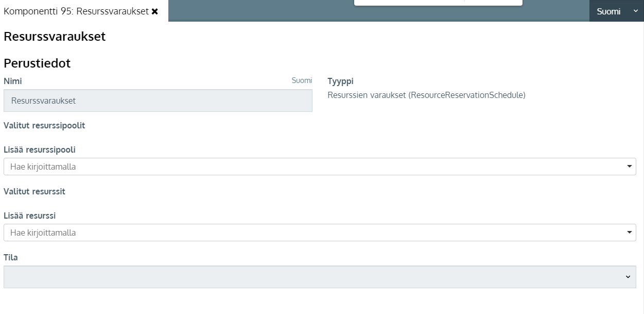Click the Nimi input field
This screenshot has height=314, width=644.
158,101
